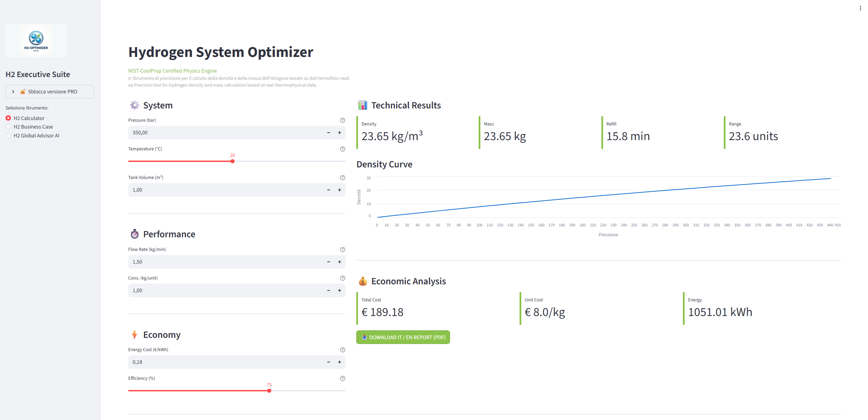Viewport: 868px width, 420px height.
Task: Expand the Sblocca versione PRO section
Action: [x=50, y=92]
